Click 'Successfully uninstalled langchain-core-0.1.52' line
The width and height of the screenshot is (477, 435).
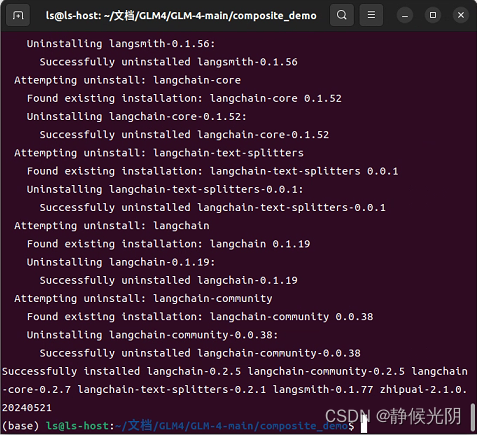(x=184, y=135)
